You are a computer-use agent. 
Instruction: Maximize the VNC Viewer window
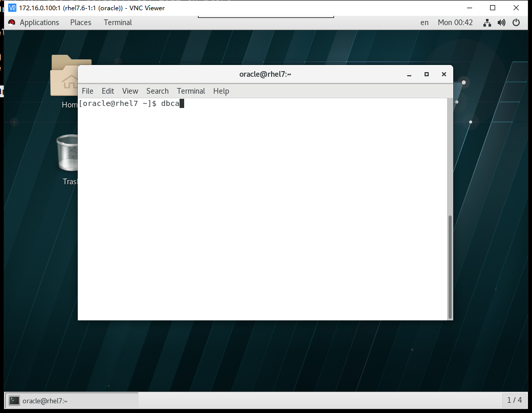click(x=493, y=8)
